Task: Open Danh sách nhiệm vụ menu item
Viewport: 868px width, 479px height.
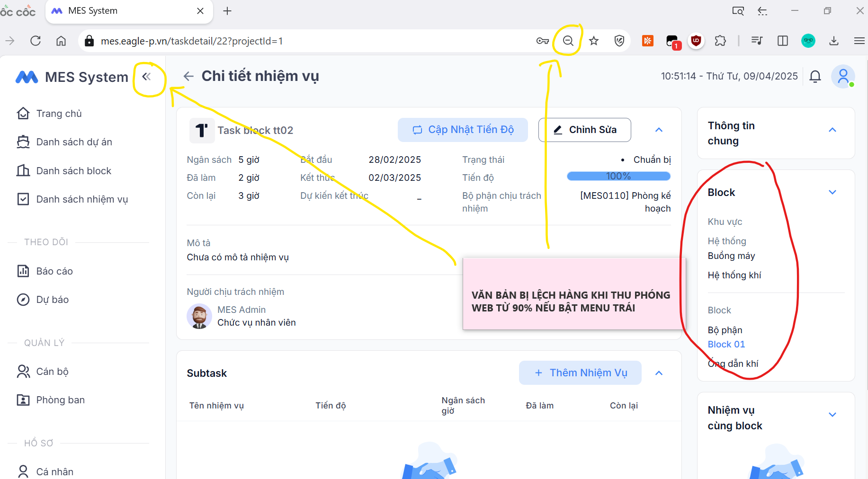Action: coord(81,199)
